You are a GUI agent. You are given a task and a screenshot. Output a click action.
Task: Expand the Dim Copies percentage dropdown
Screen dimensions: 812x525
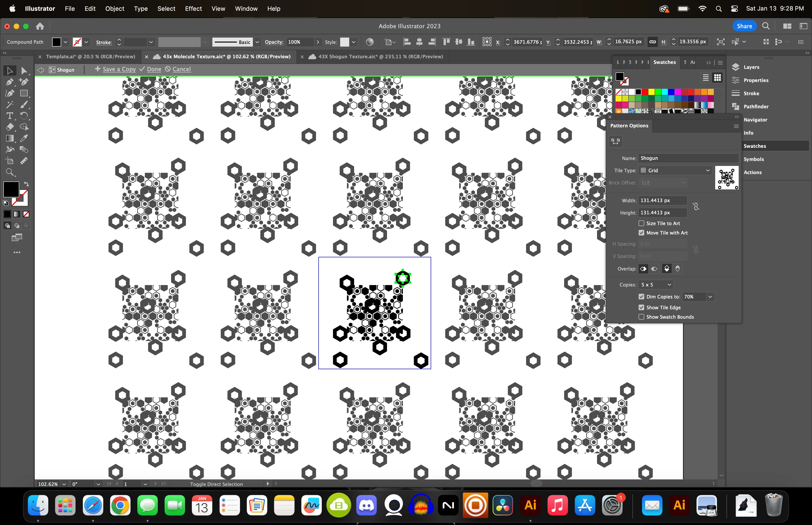pyautogui.click(x=710, y=297)
